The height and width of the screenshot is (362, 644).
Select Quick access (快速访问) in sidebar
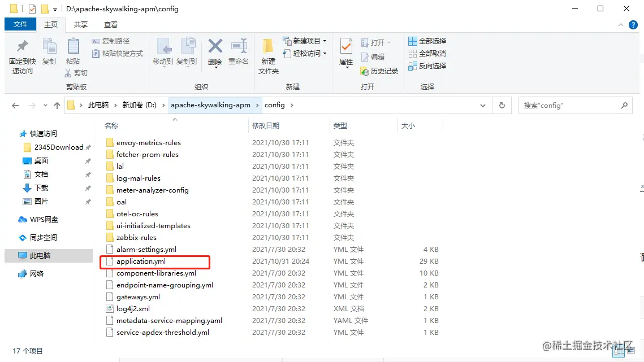tap(43, 134)
